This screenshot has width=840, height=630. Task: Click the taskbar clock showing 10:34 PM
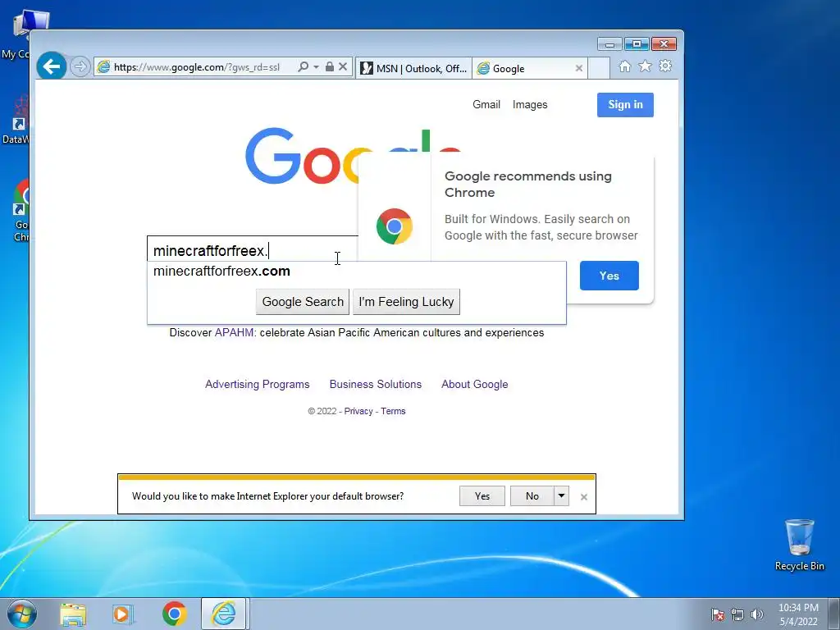[x=798, y=614]
